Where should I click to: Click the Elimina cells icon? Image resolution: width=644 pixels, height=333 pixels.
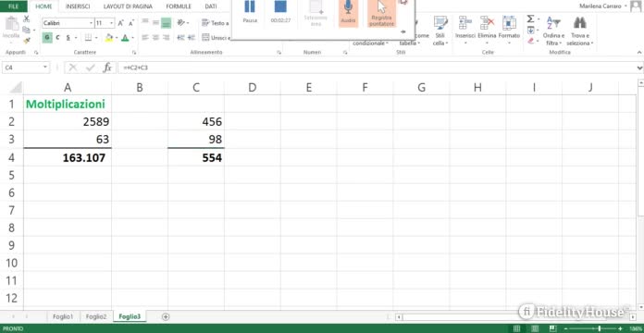[x=487, y=23]
